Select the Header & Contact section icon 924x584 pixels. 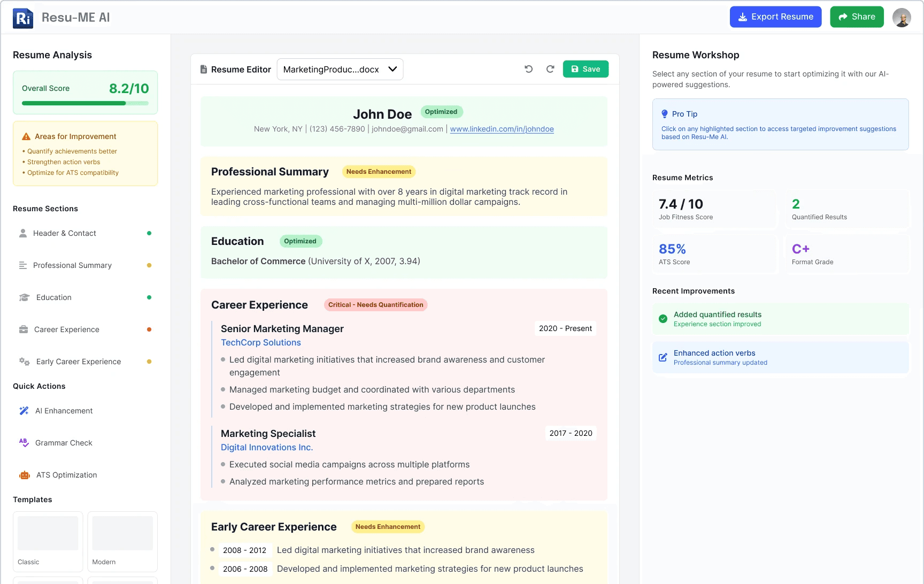point(22,233)
